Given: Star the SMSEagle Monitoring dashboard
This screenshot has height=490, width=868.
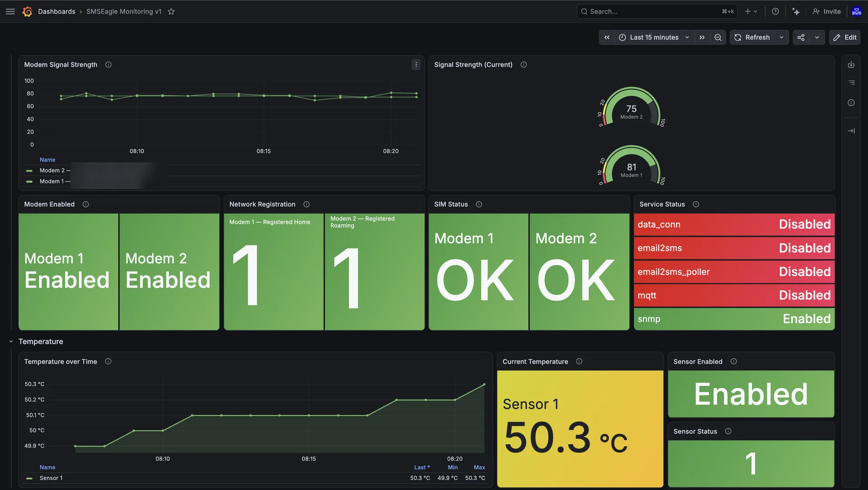Looking at the screenshot, I should (x=171, y=11).
